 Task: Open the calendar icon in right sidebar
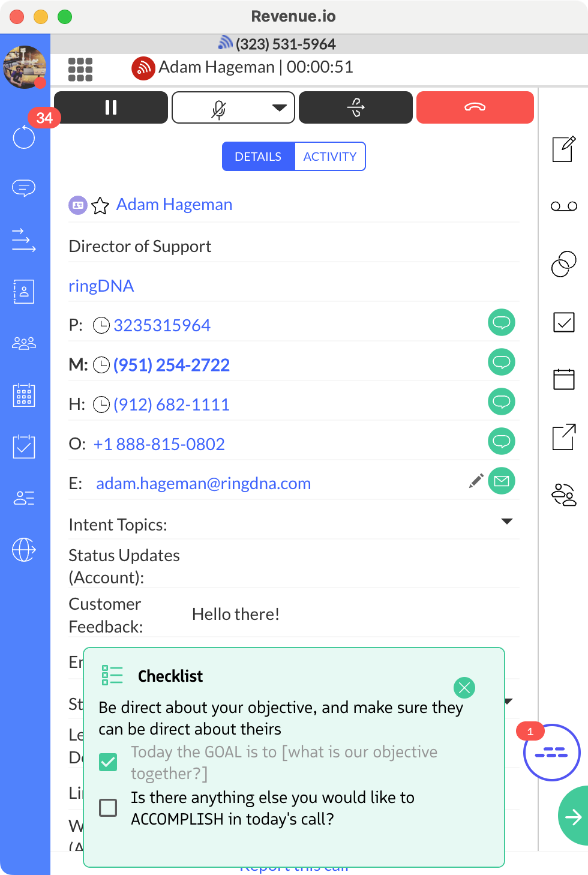[x=563, y=379]
